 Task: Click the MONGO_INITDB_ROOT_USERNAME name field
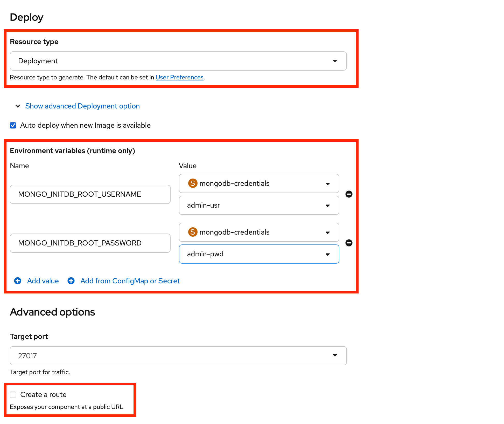coord(90,194)
